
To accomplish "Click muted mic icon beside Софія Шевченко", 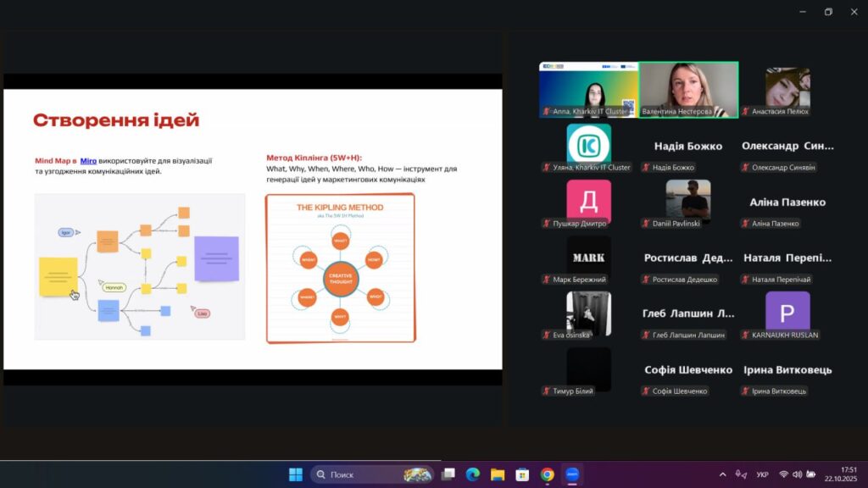I will point(646,391).
